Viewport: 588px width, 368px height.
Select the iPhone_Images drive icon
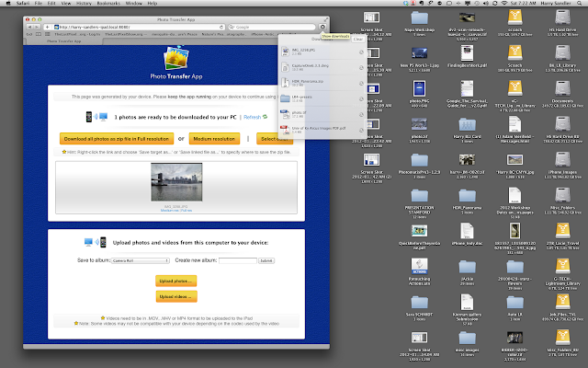562,160
